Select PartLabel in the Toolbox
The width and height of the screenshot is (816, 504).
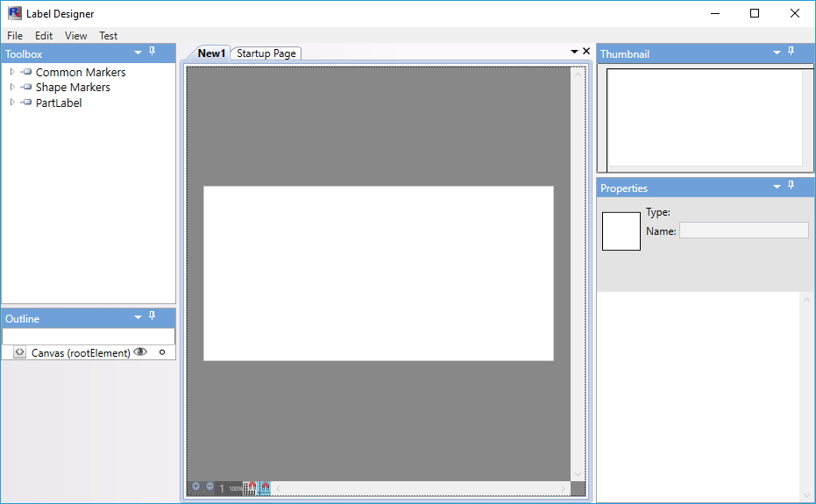pos(59,103)
